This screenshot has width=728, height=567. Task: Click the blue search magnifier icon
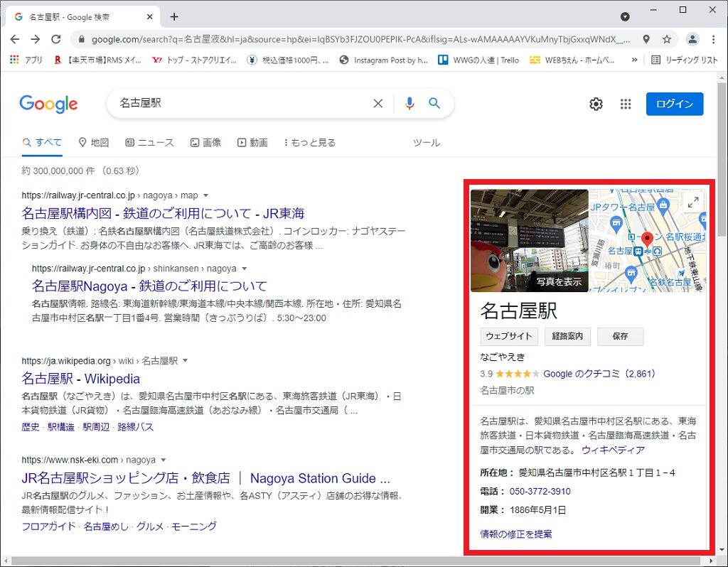(x=434, y=104)
